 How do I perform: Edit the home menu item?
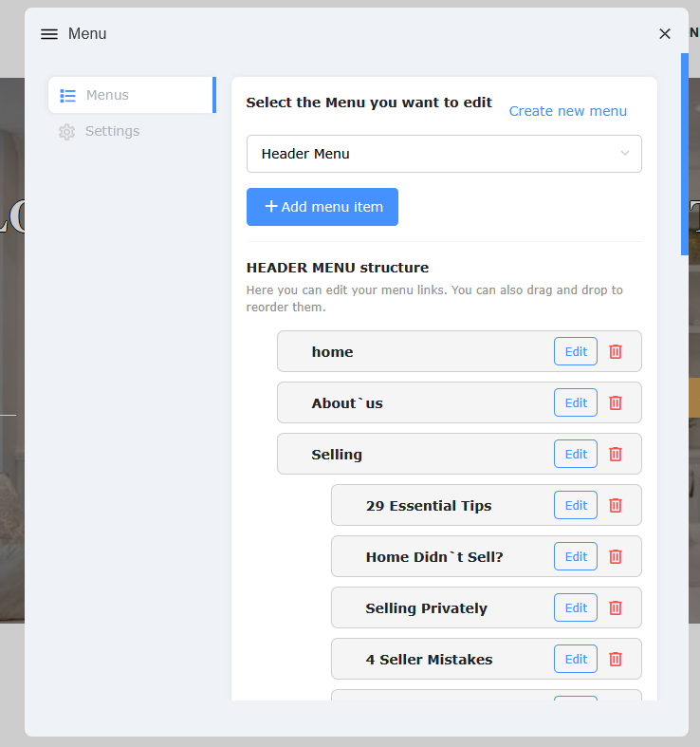point(576,351)
